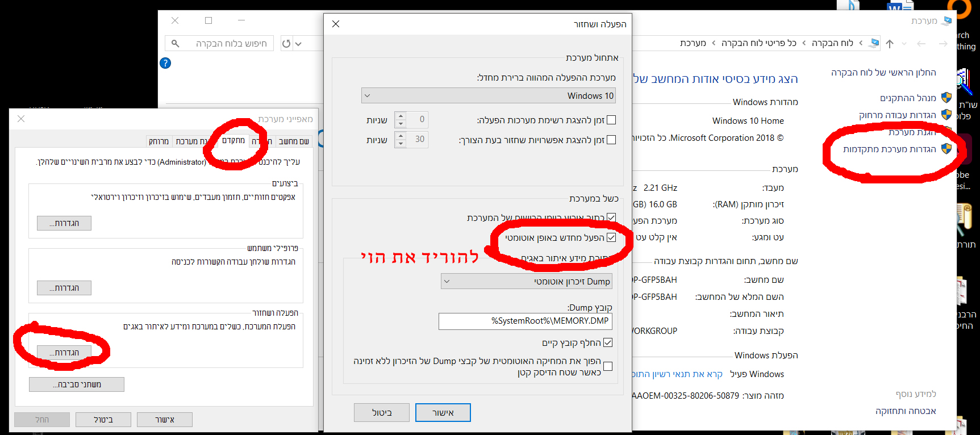Open the Windows license terms link
This screenshot has height=435, width=980.
pos(678,374)
